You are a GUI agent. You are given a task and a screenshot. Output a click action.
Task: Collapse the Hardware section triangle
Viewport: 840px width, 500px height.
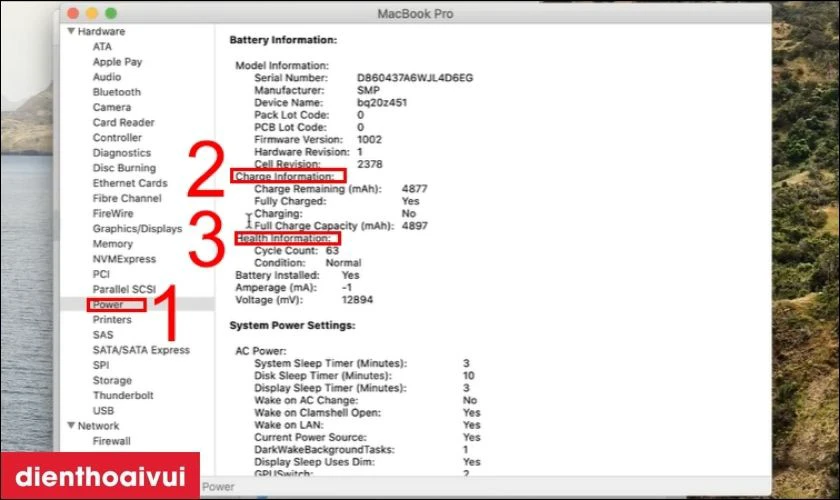pos(71,31)
